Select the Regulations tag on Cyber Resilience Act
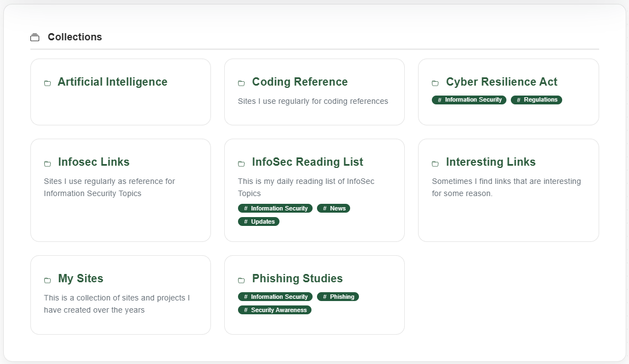The width and height of the screenshot is (629, 364). coord(536,99)
